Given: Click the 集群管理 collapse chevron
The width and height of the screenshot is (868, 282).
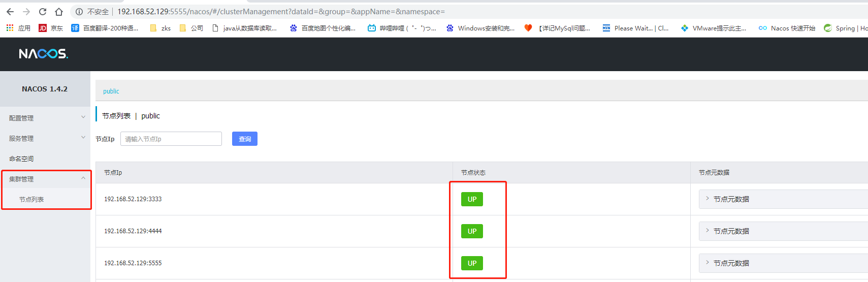Looking at the screenshot, I should (x=83, y=178).
